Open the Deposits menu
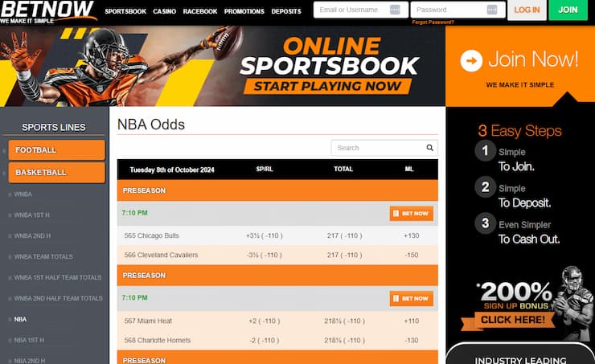This screenshot has height=364, width=595. coord(286,11)
